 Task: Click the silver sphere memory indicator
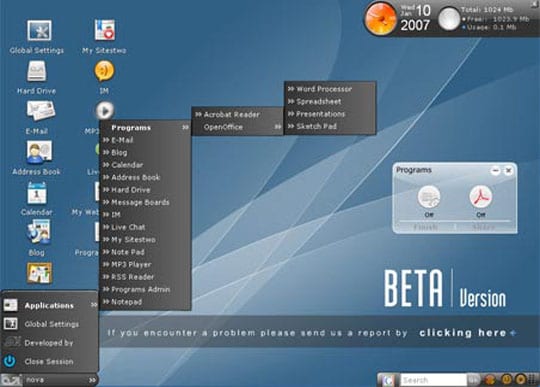coord(449,19)
